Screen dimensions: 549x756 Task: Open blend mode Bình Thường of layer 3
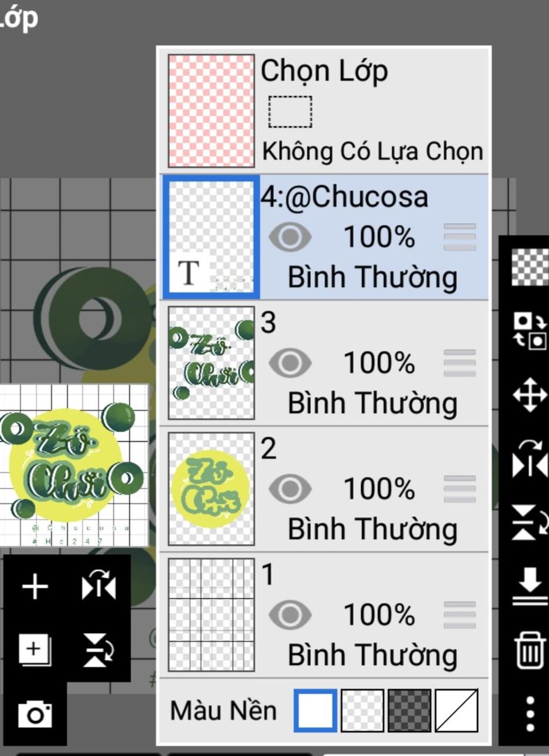(373, 403)
